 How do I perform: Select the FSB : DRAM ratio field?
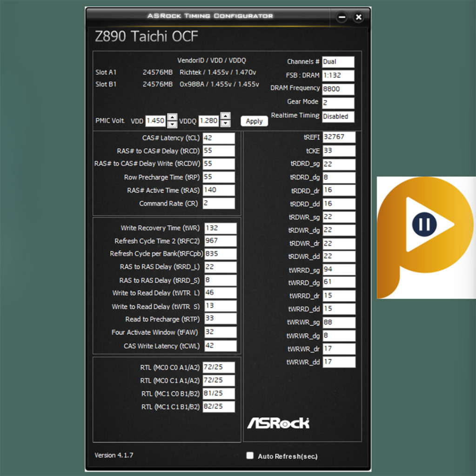338,76
